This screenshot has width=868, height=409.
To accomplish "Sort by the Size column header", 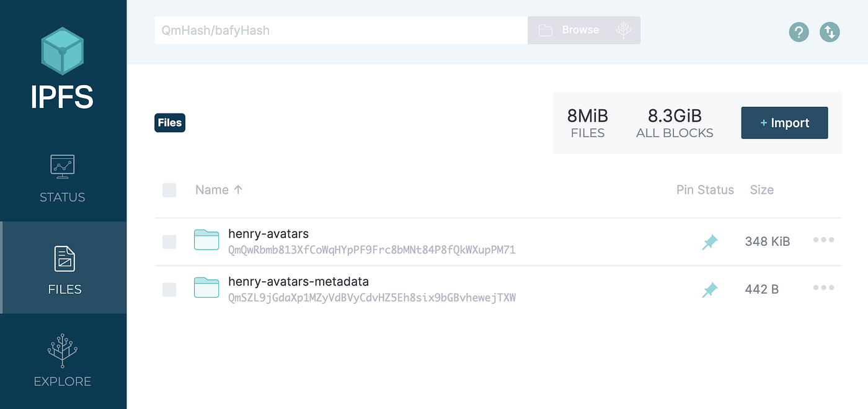I will 762,190.
